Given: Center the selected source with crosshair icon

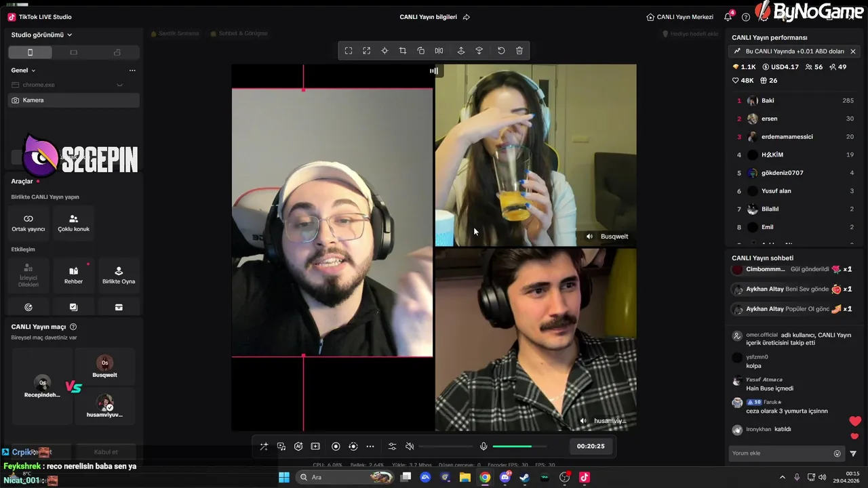Looking at the screenshot, I should [384, 51].
